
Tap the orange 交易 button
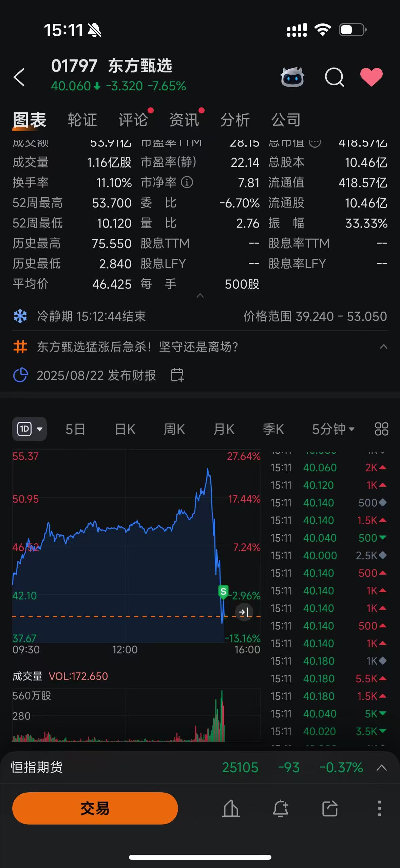[x=95, y=808]
